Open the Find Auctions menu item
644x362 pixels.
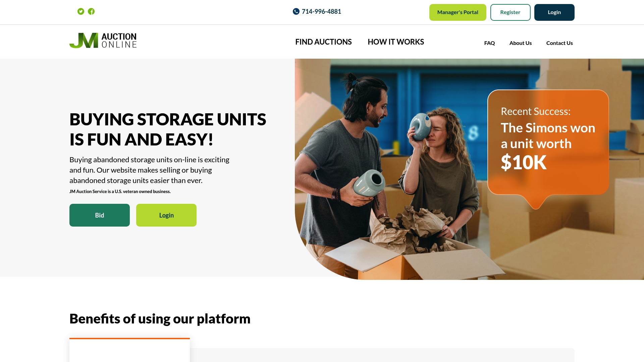[323, 42]
